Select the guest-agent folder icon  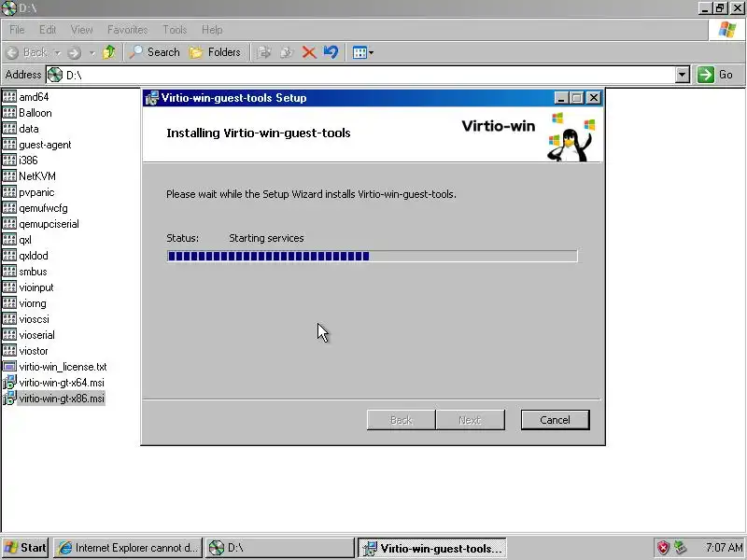[9, 145]
